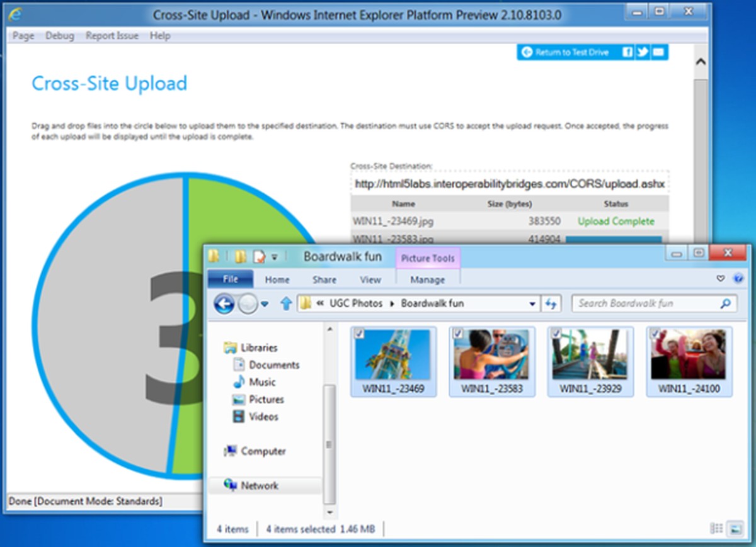This screenshot has height=547, width=756.
Task: Click the up-one-level arrow icon
Action: tap(286, 303)
